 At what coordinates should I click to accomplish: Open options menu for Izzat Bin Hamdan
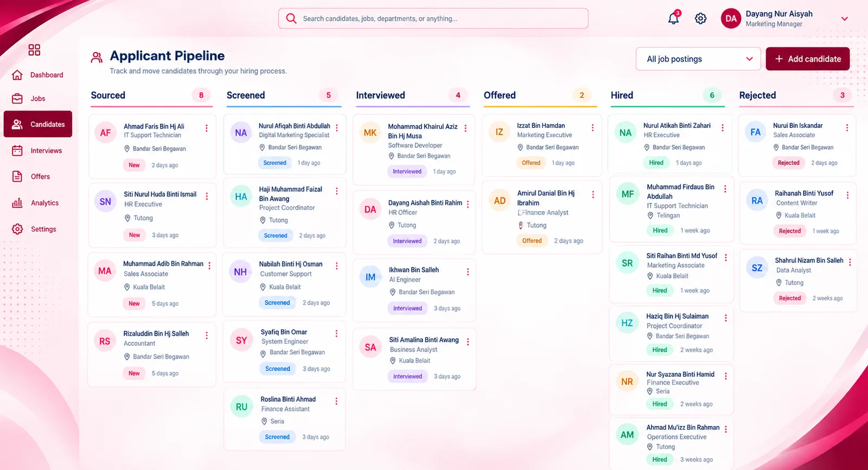click(x=592, y=127)
